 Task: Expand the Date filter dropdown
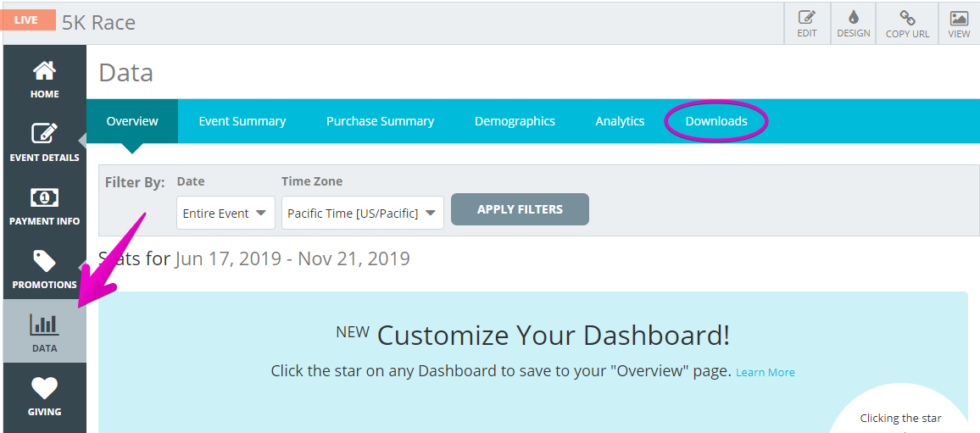point(226,213)
